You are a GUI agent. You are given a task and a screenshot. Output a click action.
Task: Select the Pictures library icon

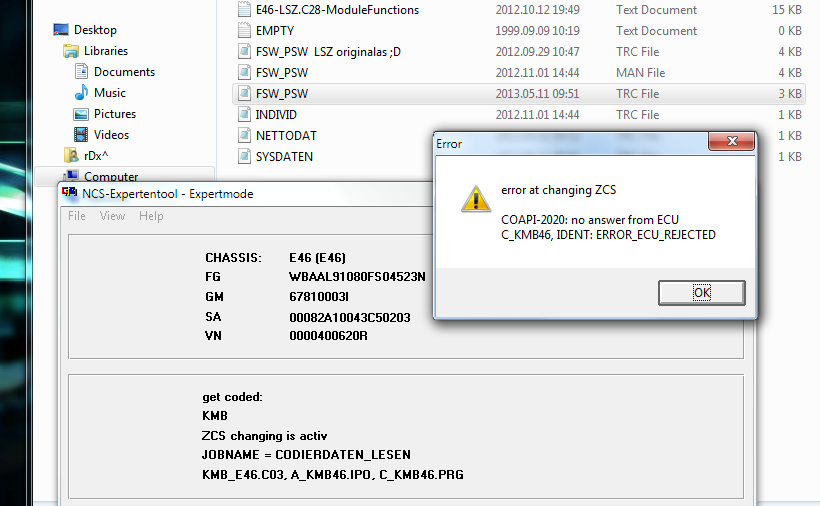82,114
